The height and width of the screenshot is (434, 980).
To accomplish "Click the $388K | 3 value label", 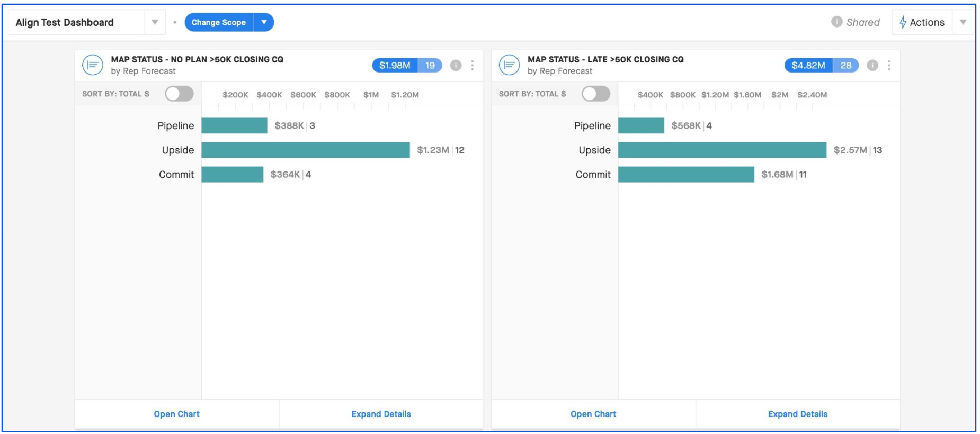I will [x=295, y=125].
